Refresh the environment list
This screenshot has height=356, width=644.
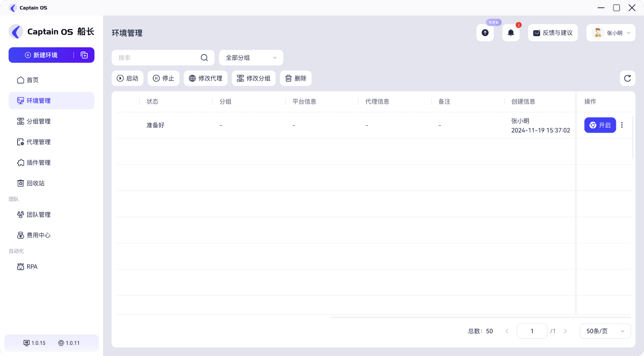pos(627,78)
